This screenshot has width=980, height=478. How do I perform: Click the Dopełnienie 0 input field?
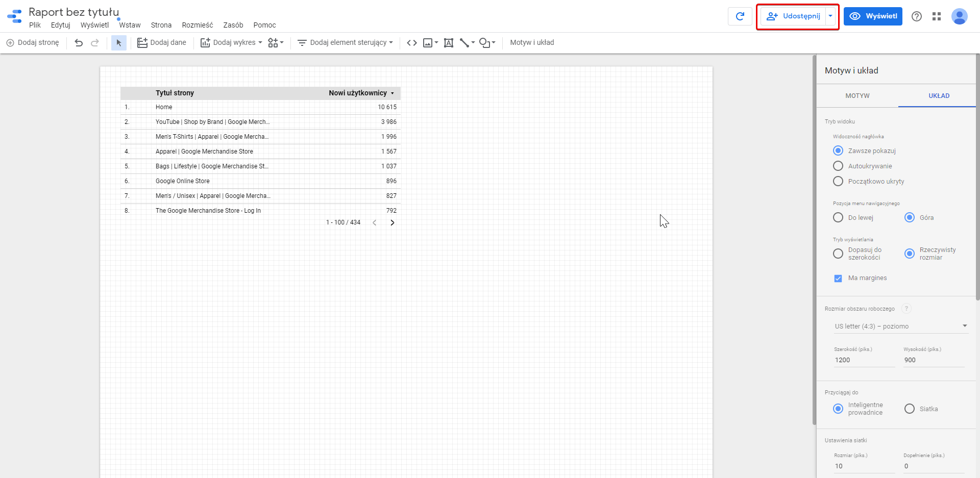tap(934, 466)
